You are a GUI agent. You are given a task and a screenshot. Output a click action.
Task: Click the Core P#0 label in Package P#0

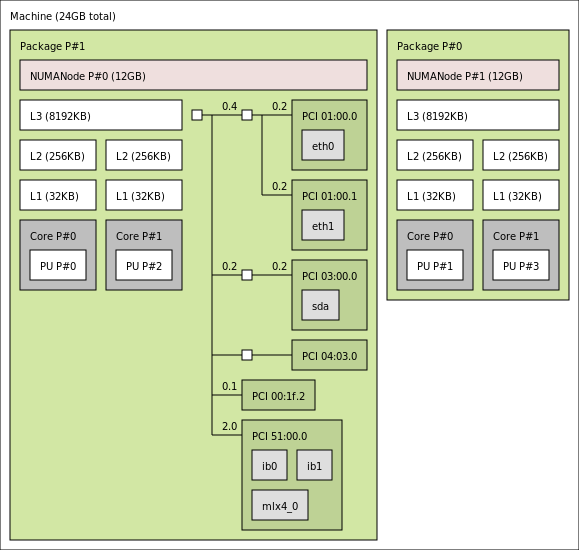click(430, 236)
